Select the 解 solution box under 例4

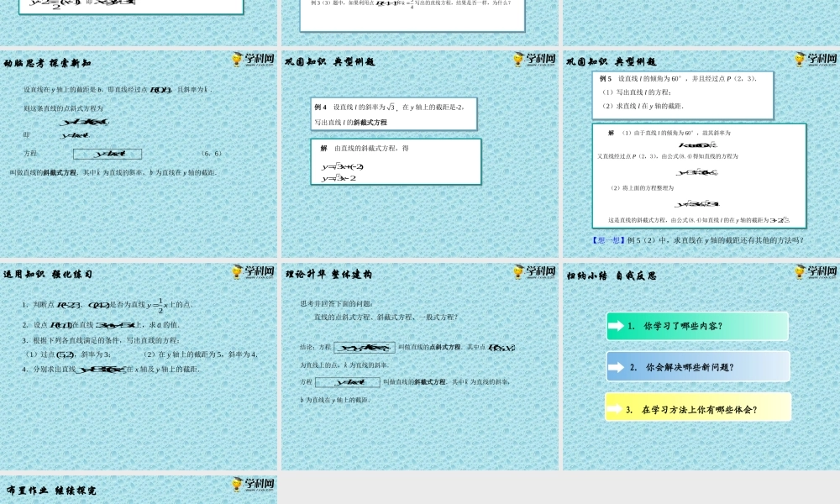[x=396, y=161]
